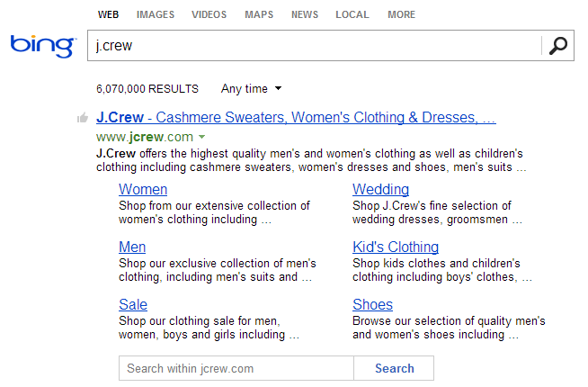Viewport: 588px width, 387px height.
Task: Open the Any time filter dropdown
Action: point(251,89)
